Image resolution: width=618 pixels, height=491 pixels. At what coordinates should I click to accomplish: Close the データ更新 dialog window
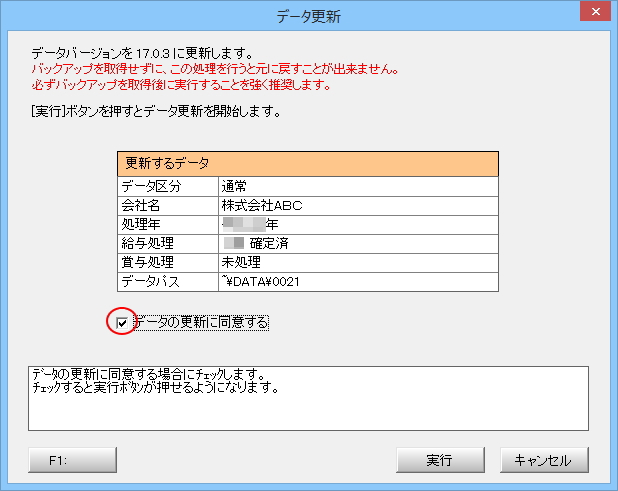[594, 14]
